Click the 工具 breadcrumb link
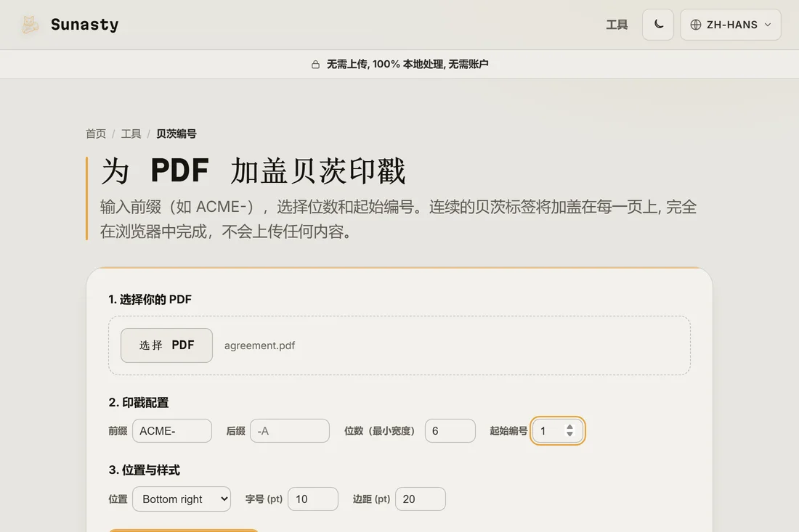The height and width of the screenshot is (532, 799). (x=131, y=134)
